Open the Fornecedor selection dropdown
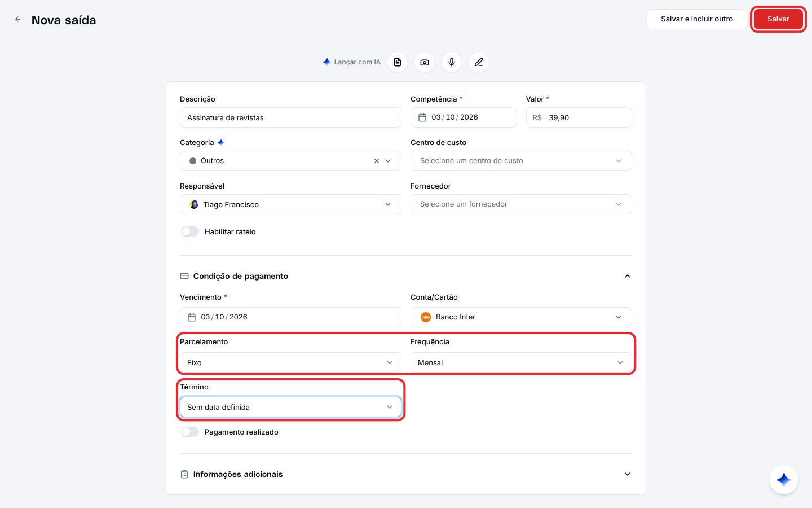Image resolution: width=812 pixels, height=508 pixels. 521,204
